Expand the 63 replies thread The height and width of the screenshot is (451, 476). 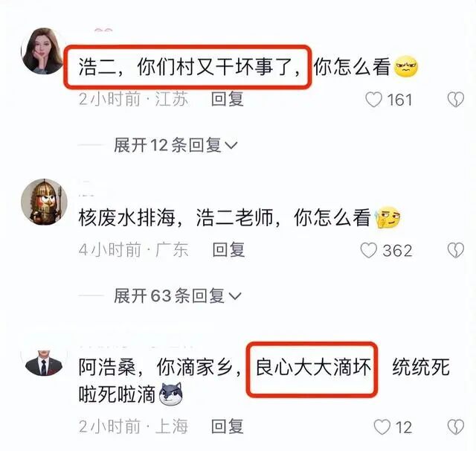point(177,295)
